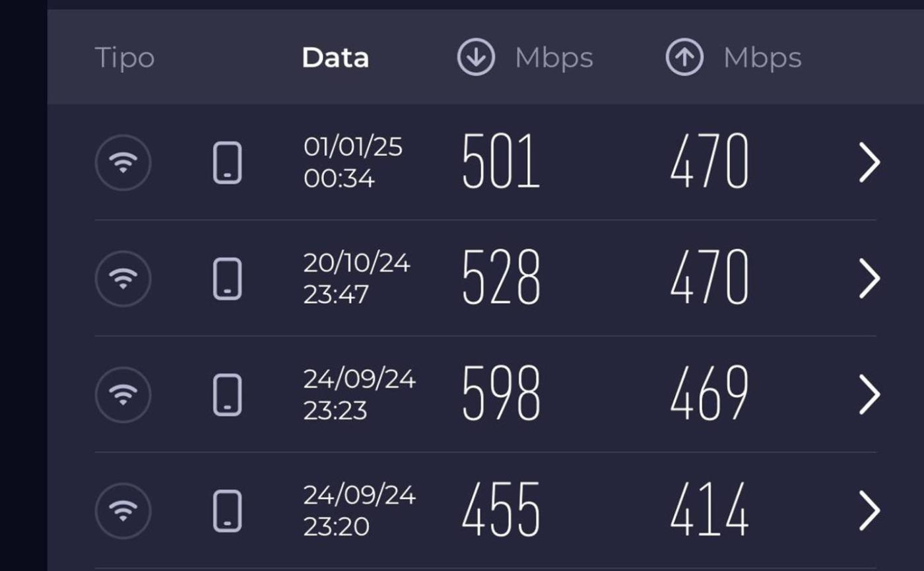Select the download Mbps column label
This screenshot has height=571, width=924.
554,58
